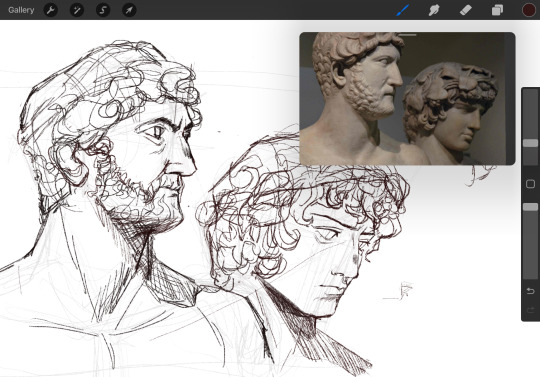Image resolution: width=540 pixels, height=377 pixels.
Task: Select the Brush tool
Action: tap(402, 10)
